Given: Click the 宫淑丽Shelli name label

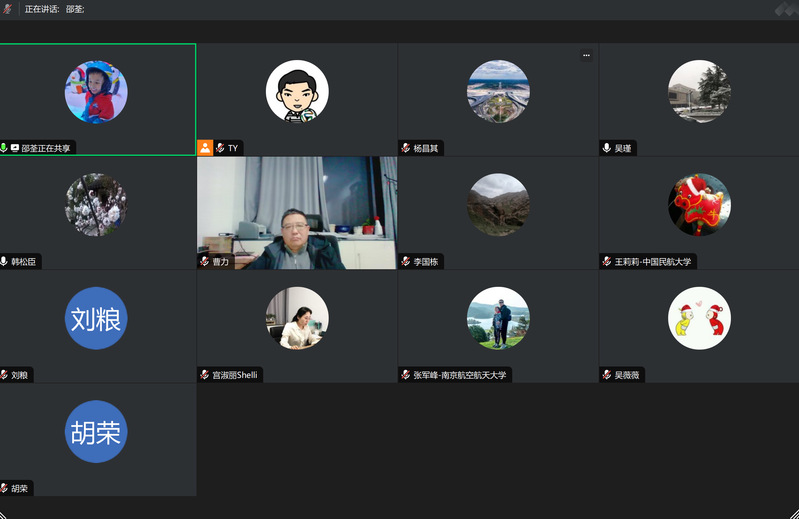Looking at the screenshot, I should [x=235, y=376].
